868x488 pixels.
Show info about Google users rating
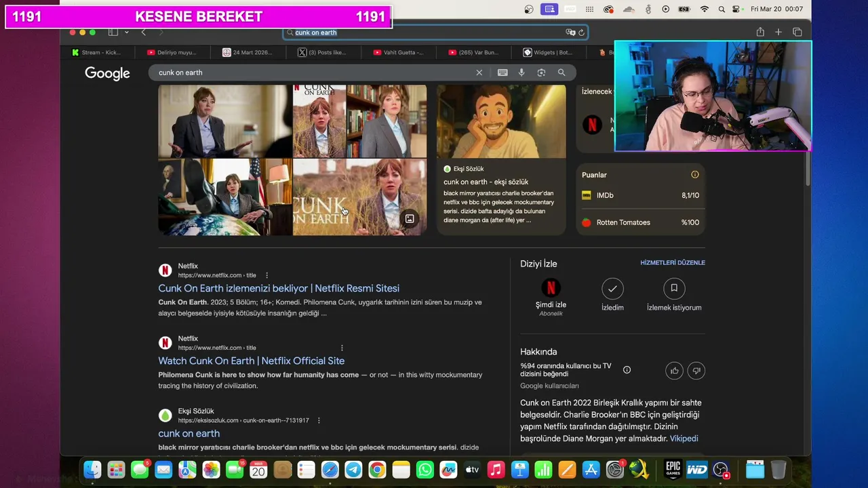point(627,369)
